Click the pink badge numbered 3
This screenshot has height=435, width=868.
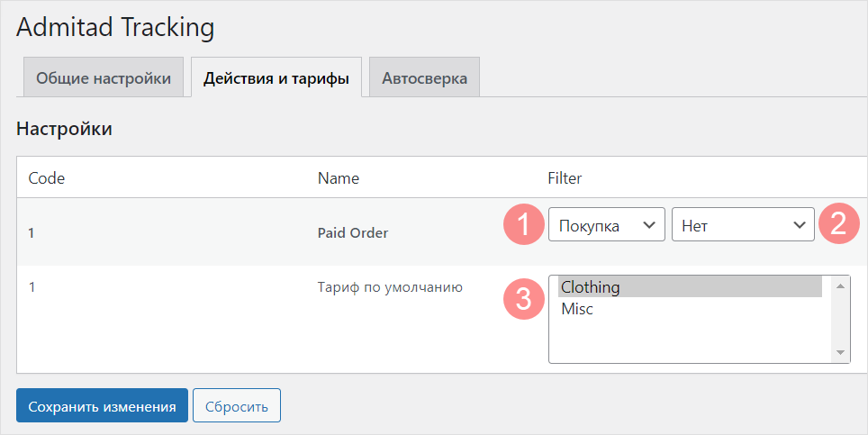pos(522,299)
